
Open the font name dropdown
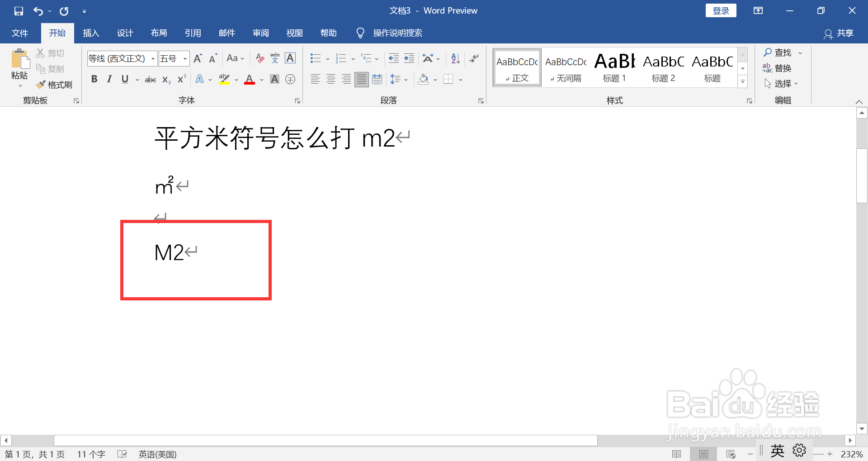click(x=153, y=58)
